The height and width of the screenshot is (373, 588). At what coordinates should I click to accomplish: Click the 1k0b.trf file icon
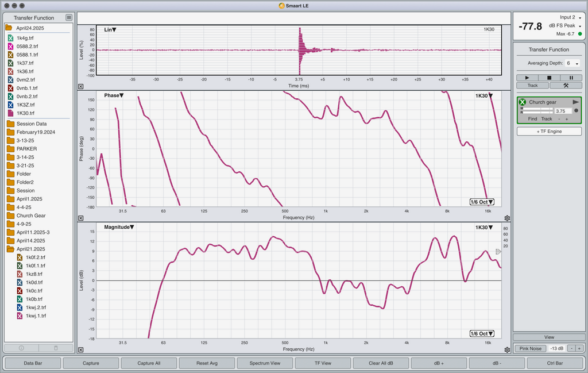pos(20,299)
